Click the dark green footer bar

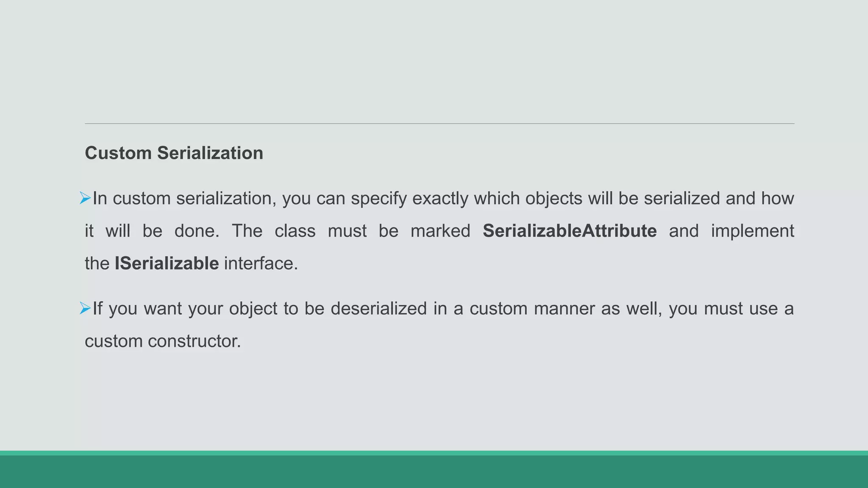tap(434, 472)
